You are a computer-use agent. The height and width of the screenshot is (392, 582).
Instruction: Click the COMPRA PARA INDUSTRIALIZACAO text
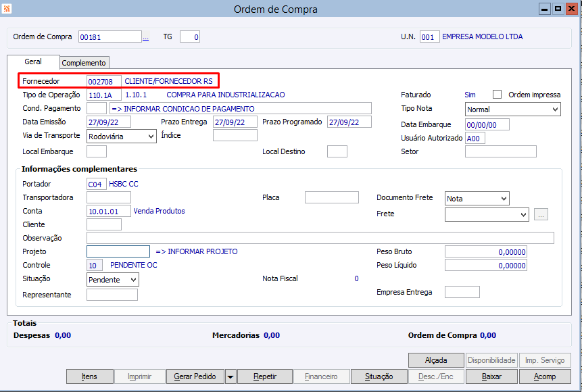pyautogui.click(x=226, y=95)
